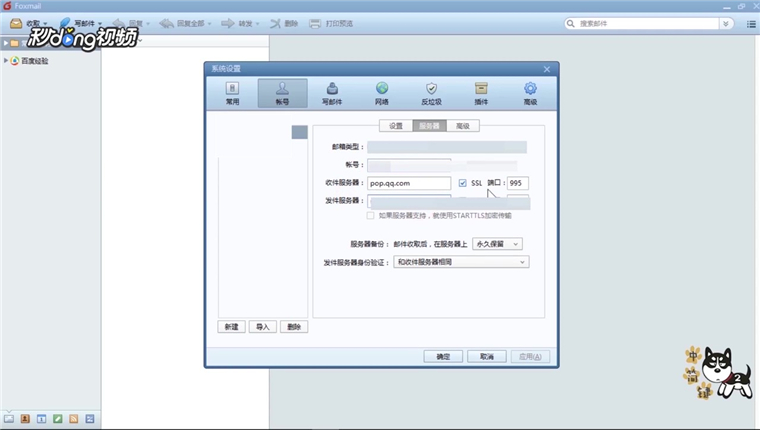Click into the 搜索邮件 search field

[647, 23]
